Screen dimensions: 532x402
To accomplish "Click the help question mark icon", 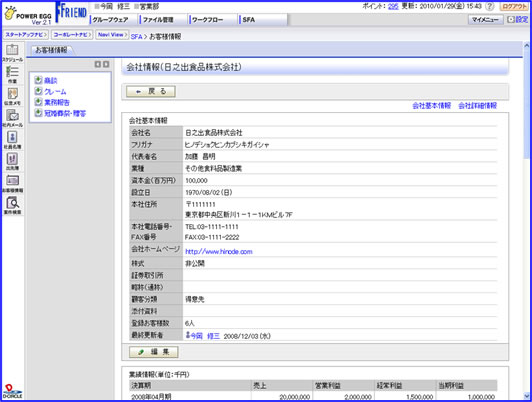I will click(x=489, y=6).
